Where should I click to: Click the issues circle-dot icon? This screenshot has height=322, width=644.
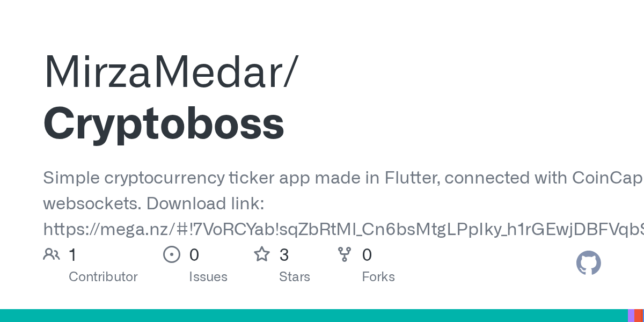point(171,254)
